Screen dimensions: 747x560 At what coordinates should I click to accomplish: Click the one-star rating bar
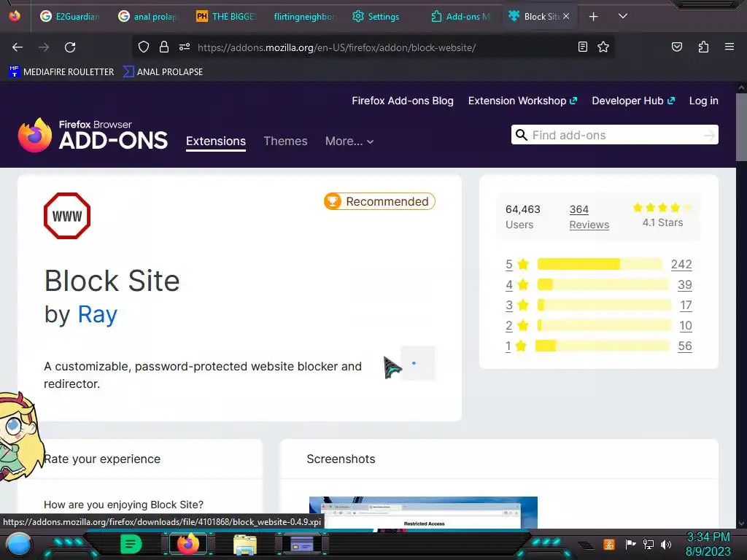click(x=602, y=346)
